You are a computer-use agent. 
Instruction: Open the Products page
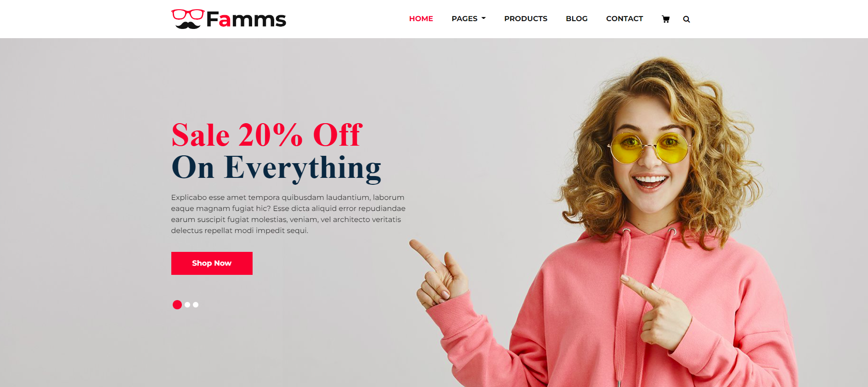[525, 19]
